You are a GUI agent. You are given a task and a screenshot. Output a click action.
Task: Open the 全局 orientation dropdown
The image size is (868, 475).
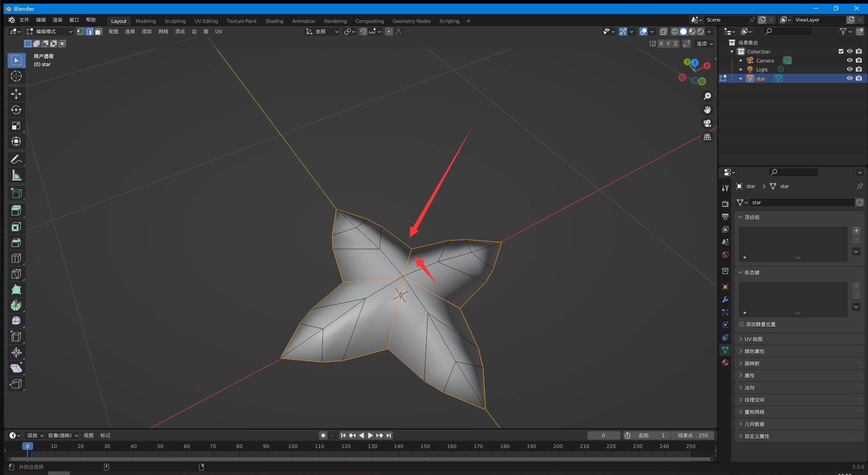point(322,31)
